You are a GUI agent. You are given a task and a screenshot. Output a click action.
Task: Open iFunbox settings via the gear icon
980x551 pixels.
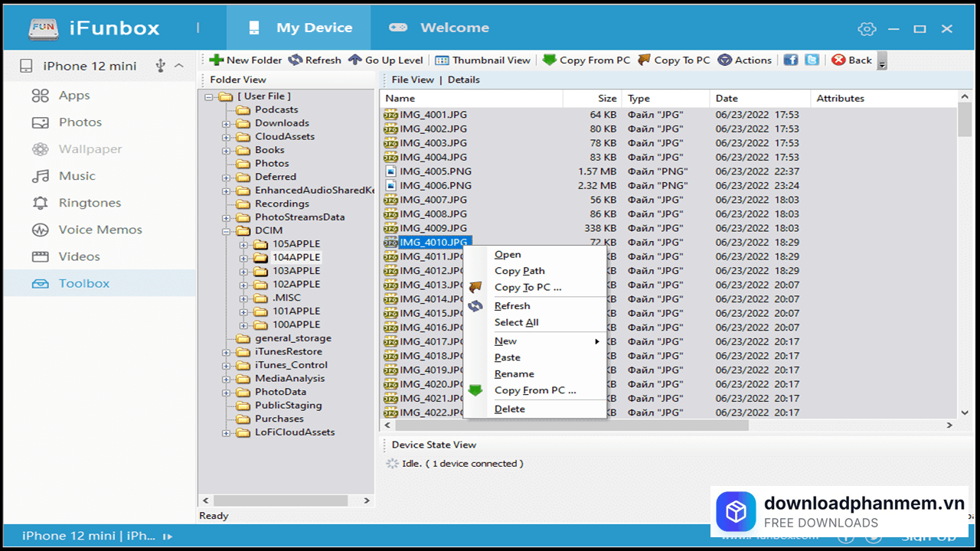867,28
